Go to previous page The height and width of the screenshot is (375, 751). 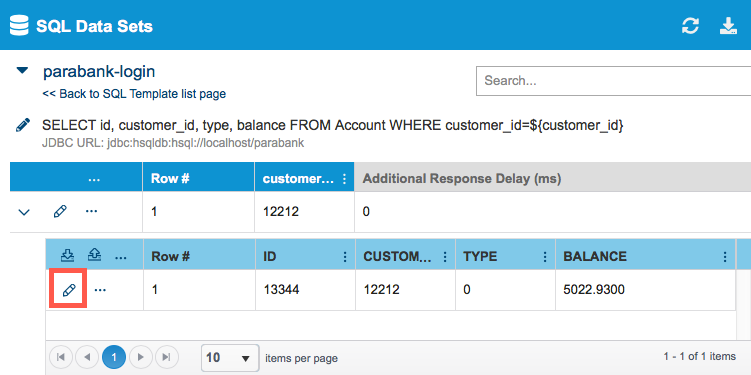point(87,357)
